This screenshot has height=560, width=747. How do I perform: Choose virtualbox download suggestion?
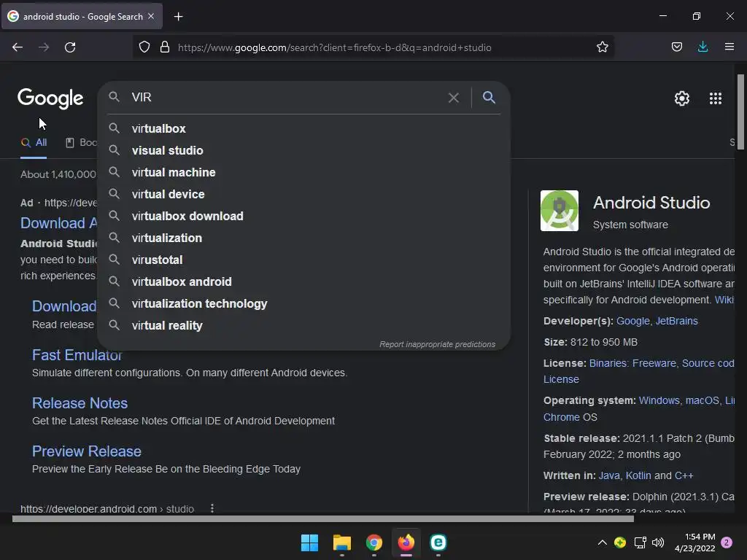pos(303,216)
